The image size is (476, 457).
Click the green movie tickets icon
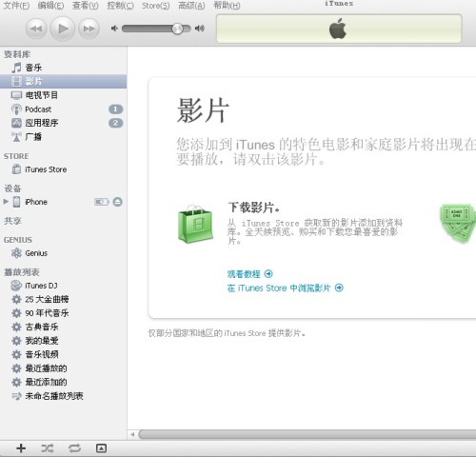click(458, 223)
